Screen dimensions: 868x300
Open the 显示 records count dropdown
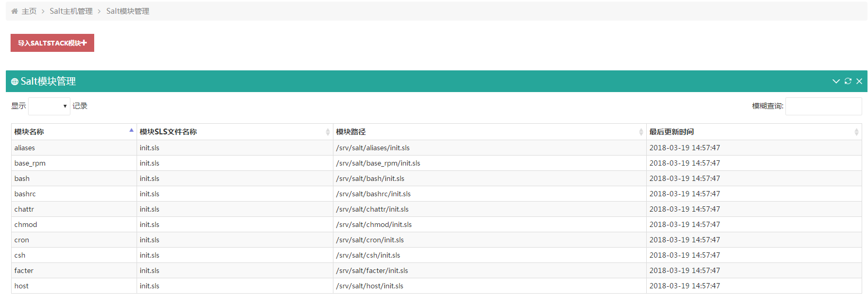pyautogui.click(x=49, y=106)
